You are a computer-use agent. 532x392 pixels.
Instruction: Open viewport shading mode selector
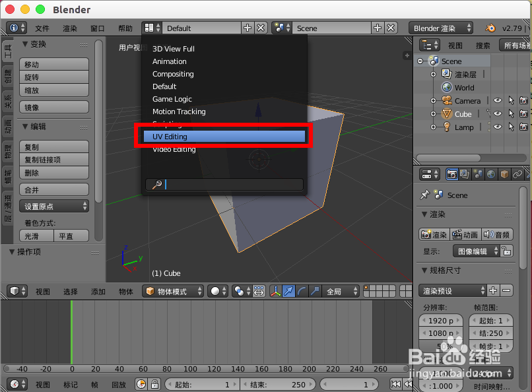pyautogui.click(x=218, y=291)
